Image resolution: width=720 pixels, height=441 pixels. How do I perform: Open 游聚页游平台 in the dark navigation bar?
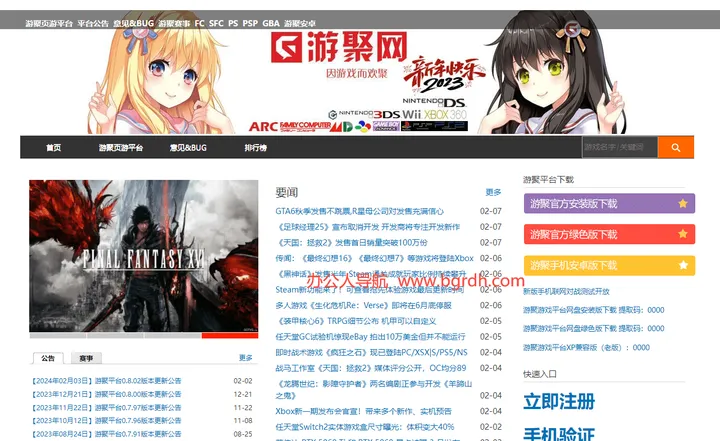(121, 147)
